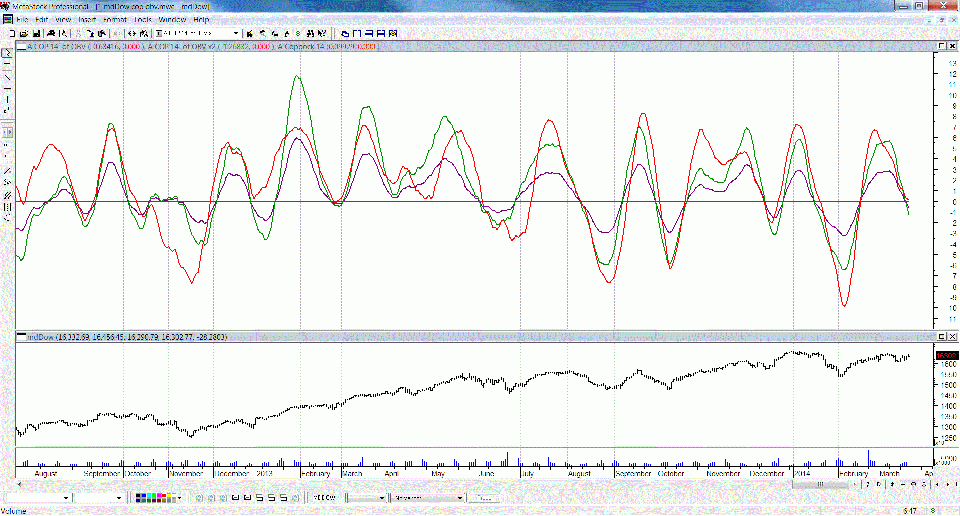
Task: Open the Tools menu
Action: (x=143, y=19)
